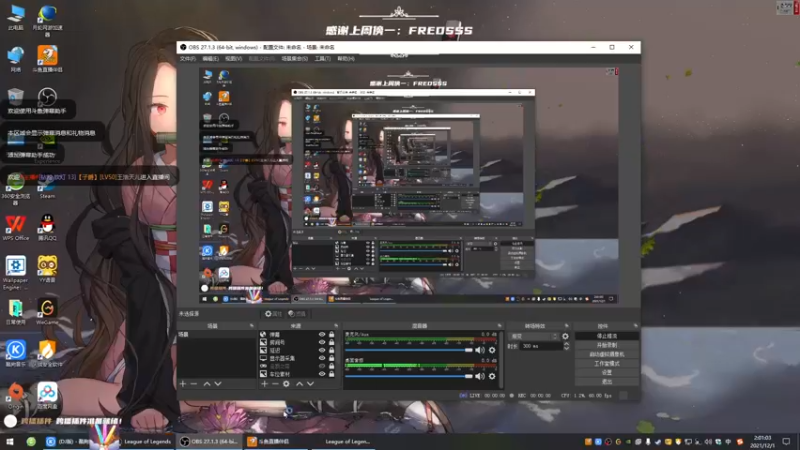The width and height of the screenshot is (800, 450).
Task: Open source properties gear in sources toolbar
Action: [x=286, y=384]
